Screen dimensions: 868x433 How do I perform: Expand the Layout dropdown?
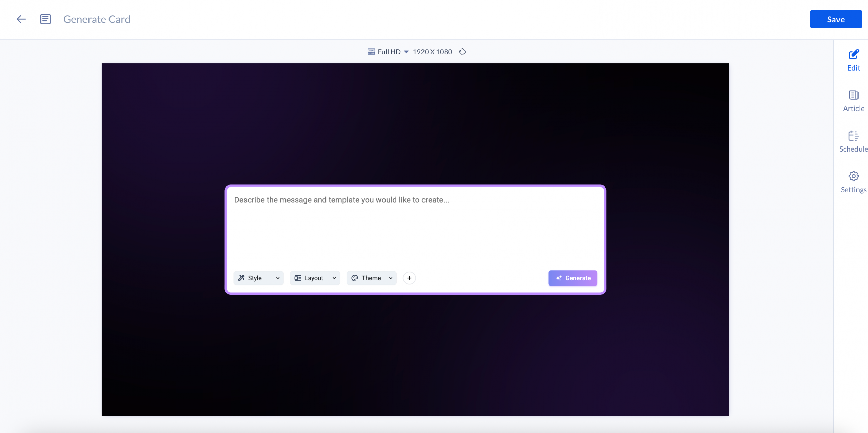pos(315,278)
